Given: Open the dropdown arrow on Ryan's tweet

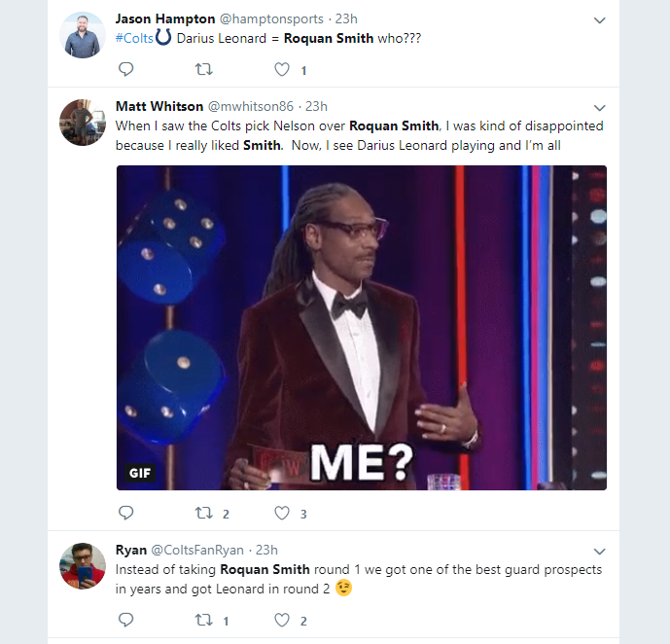Looking at the screenshot, I should coord(599,551).
